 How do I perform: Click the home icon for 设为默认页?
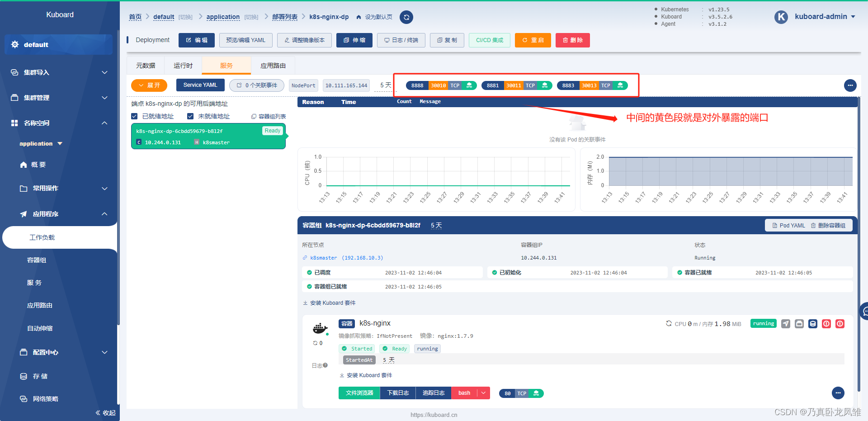[359, 17]
